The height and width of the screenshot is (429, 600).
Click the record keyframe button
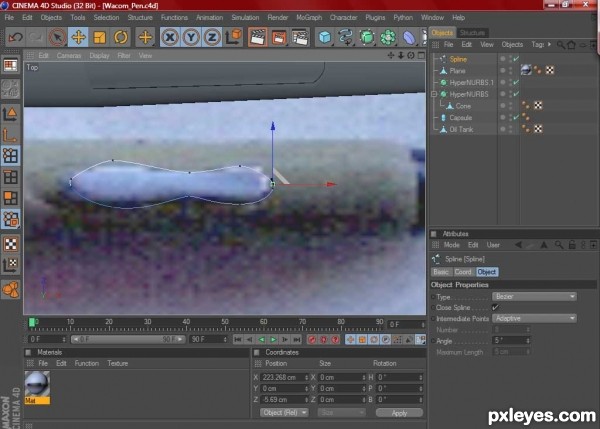(x=312, y=339)
